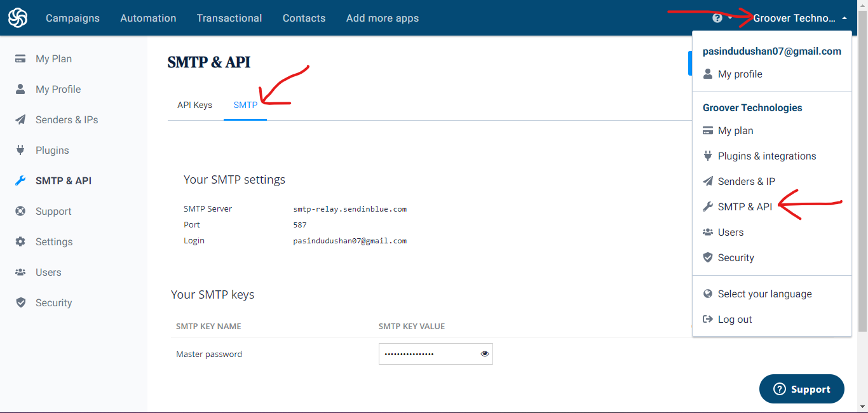Click the Senders & IPs paper plane icon
Viewport: 868px width, 413px height.
tap(20, 119)
